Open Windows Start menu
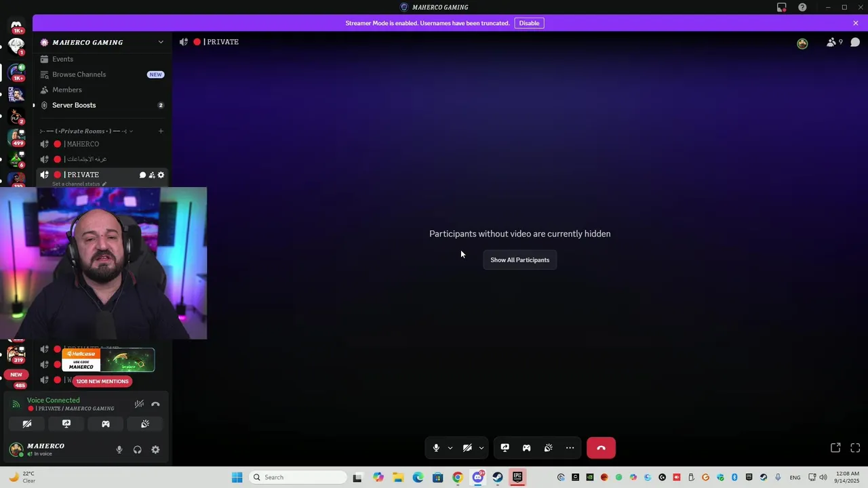This screenshot has width=868, height=488. (x=237, y=477)
